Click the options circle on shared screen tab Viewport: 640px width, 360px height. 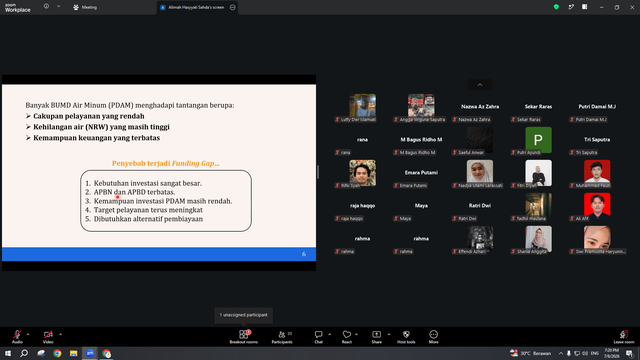[233, 7]
